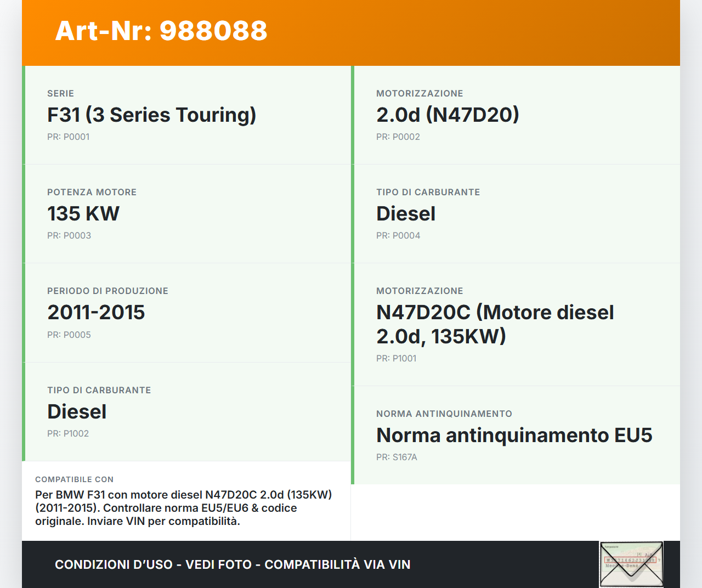
Task: Click Norma antinquinamento EU5 value
Action: (x=514, y=436)
